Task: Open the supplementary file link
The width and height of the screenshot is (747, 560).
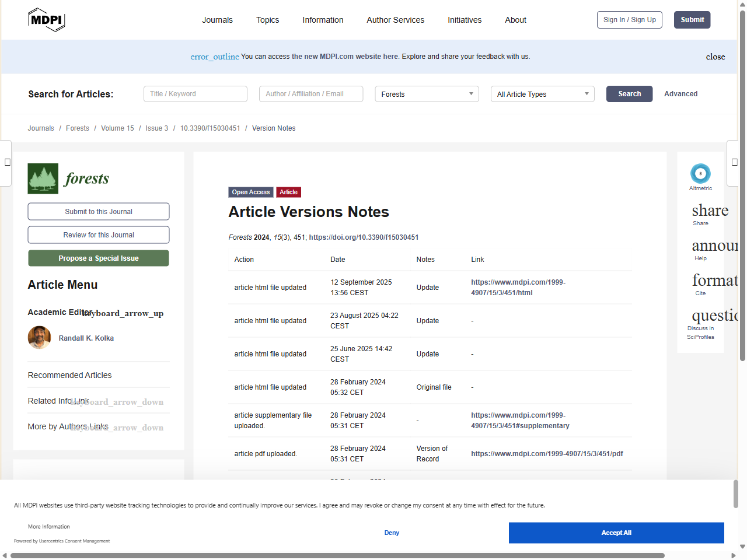Action: point(520,421)
